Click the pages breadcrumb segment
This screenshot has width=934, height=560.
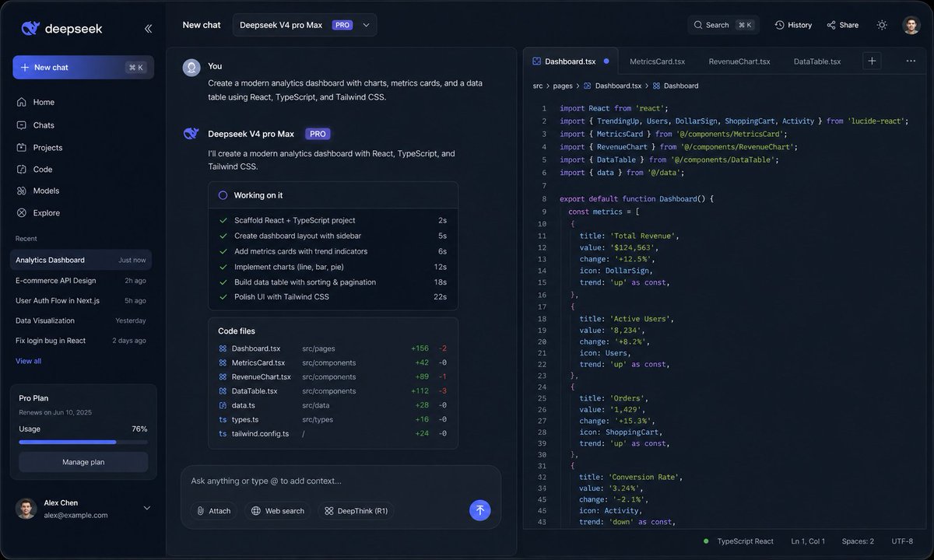pyautogui.click(x=563, y=86)
